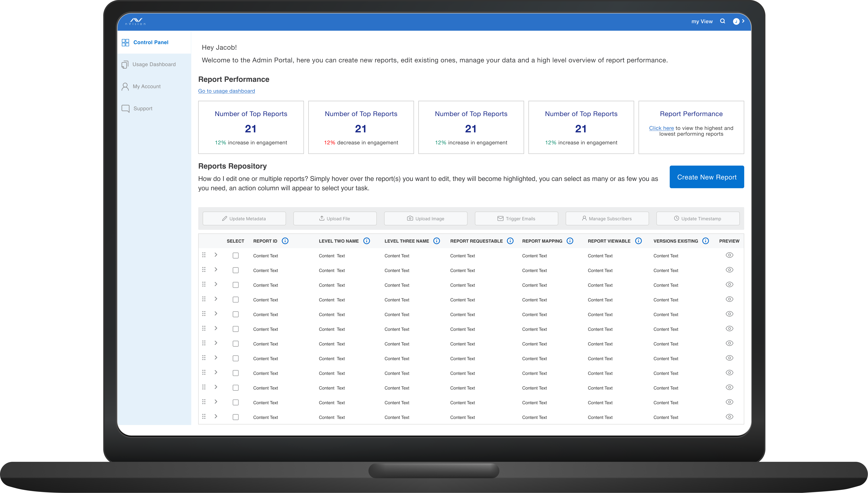Grab the drag handle on the second row

[204, 270]
